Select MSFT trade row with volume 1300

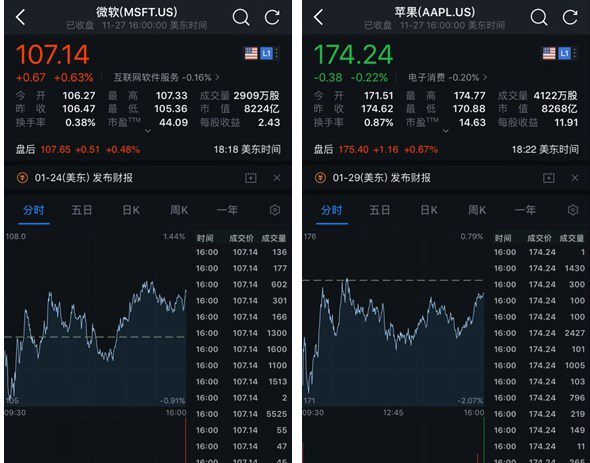(x=241, y=333)
